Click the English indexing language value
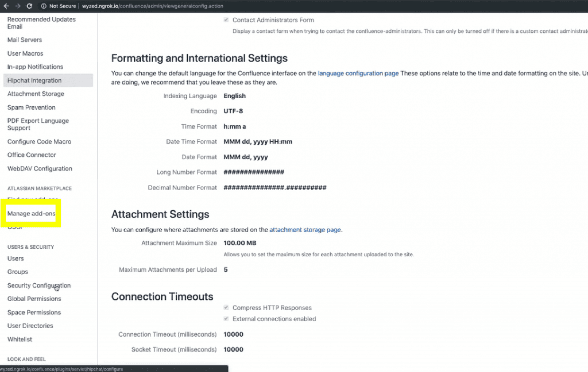 [x=235, y=96]
